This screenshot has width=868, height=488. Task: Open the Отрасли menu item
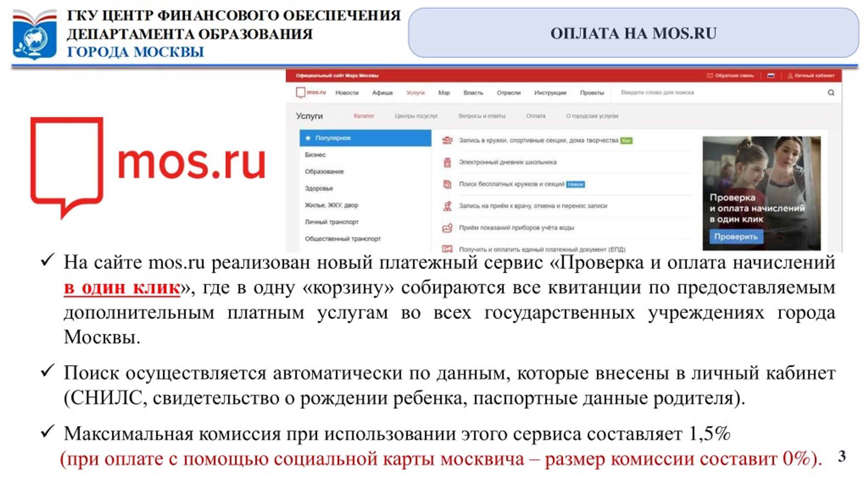(509, 93)
